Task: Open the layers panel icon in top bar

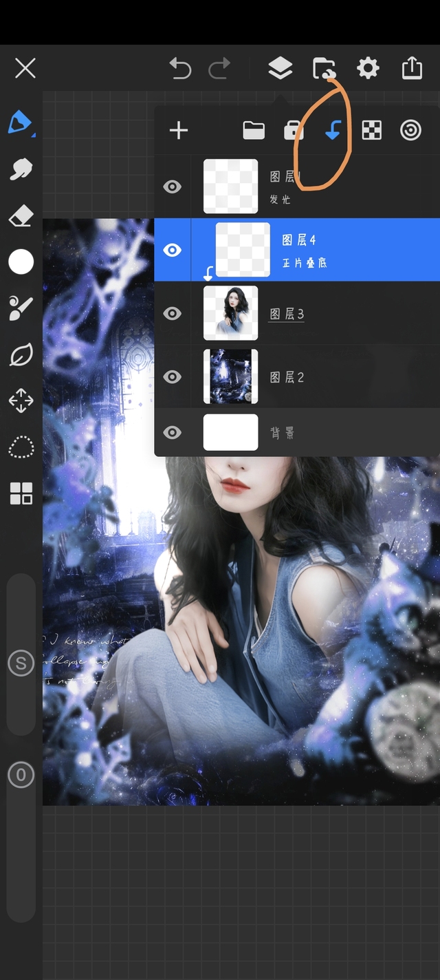Action: tap(280, 68)
